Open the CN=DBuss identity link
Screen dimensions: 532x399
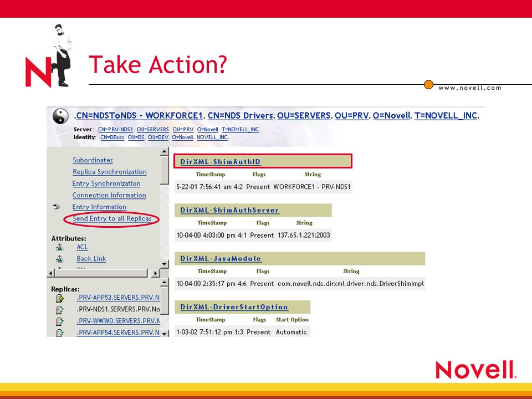pos(112,137)
